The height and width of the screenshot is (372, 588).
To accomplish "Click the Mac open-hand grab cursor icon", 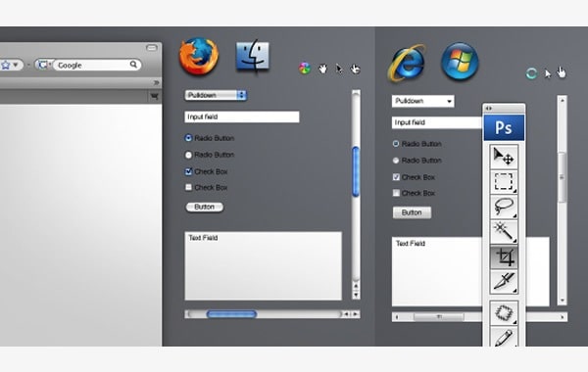I will tap(322, 69).
